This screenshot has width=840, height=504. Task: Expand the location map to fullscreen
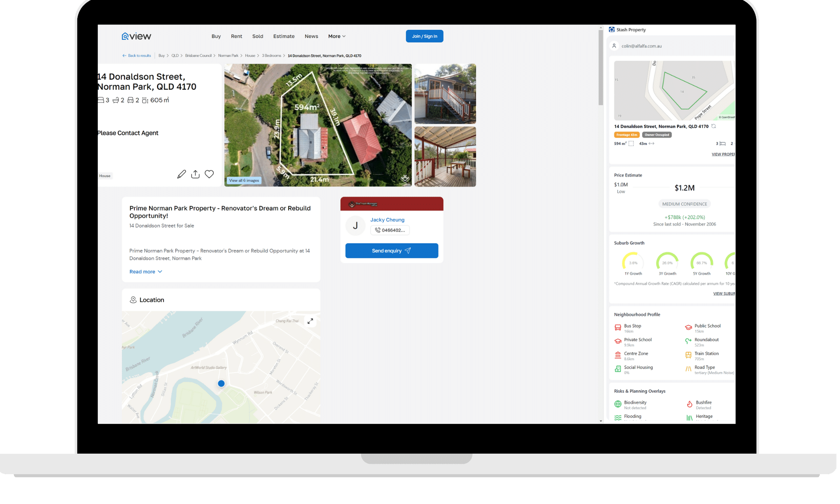[310, 321]
